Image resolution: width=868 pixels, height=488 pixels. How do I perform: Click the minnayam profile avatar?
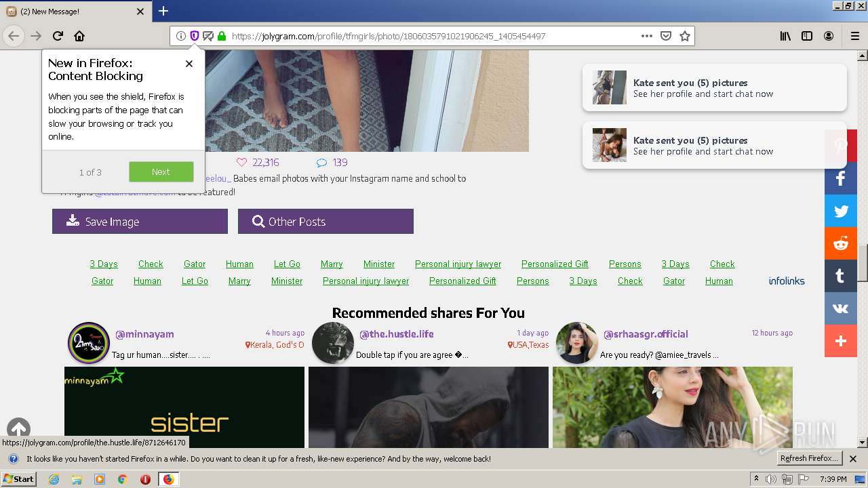tap(89, 343)
